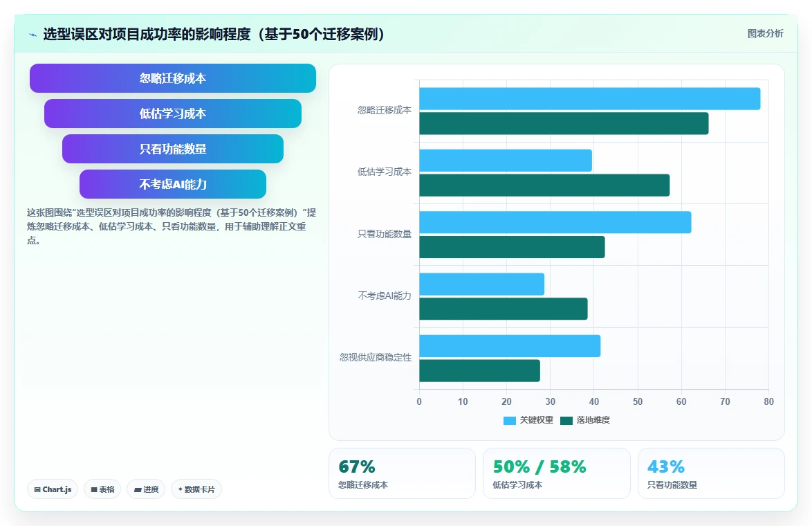This screenshot has height=526, width=812.
Task: Click the description paragraph below funnel
Action: click(172, 226)
